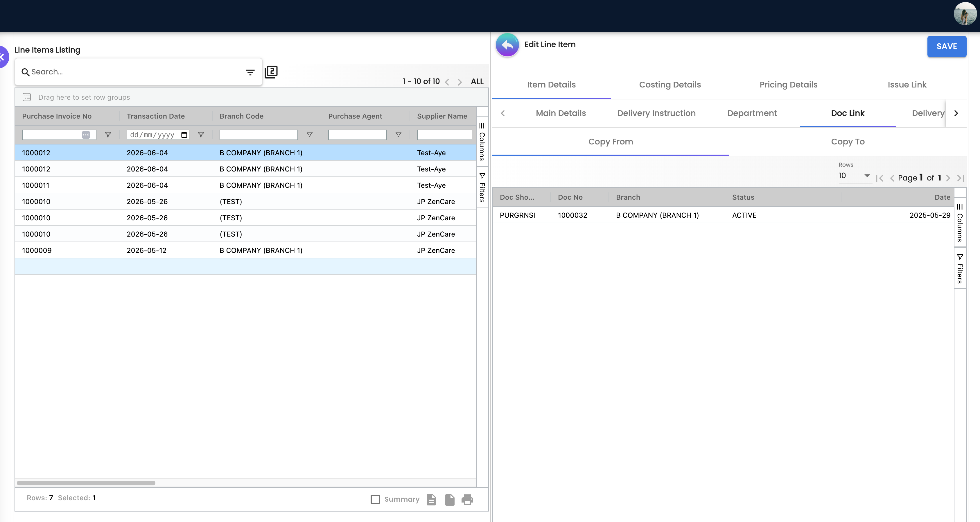The image size is (980, 522).
Task: Sort by Branch column header in Doc Link grid
Action: (628, 197)
